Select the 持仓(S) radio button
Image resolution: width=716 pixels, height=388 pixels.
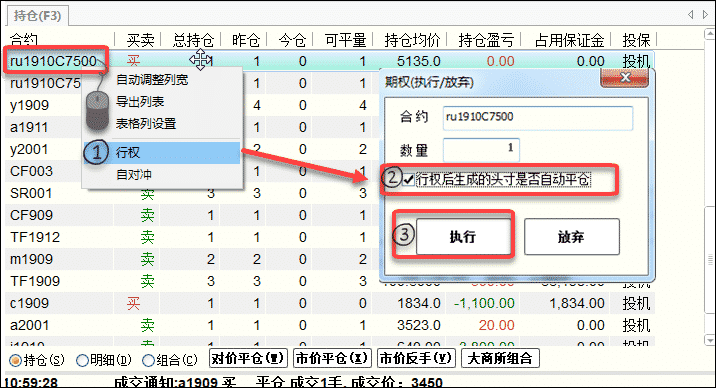click(x=16, y=360)
